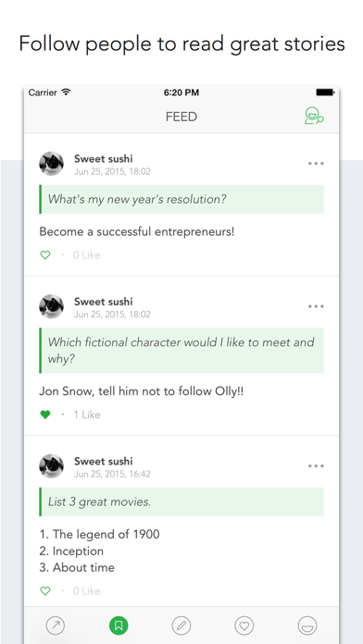Tap Sweet sushi avatar on the movies post

point(51,465)
